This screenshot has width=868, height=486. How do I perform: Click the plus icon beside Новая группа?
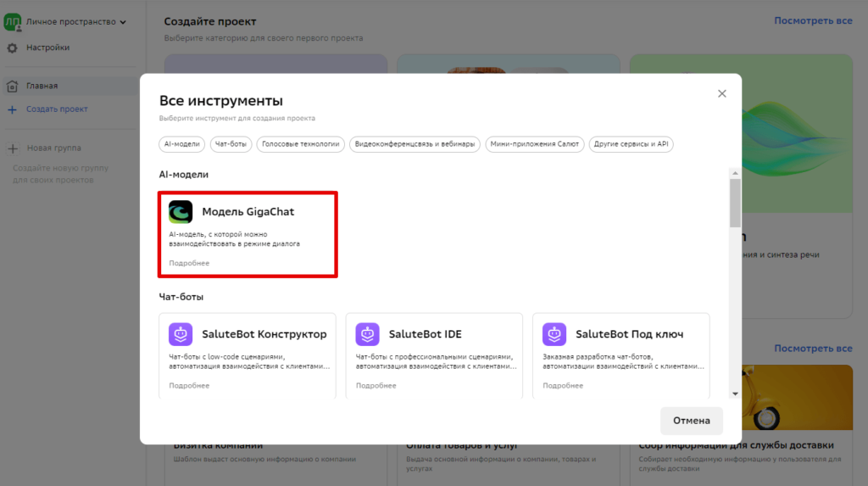pos(13,148)
